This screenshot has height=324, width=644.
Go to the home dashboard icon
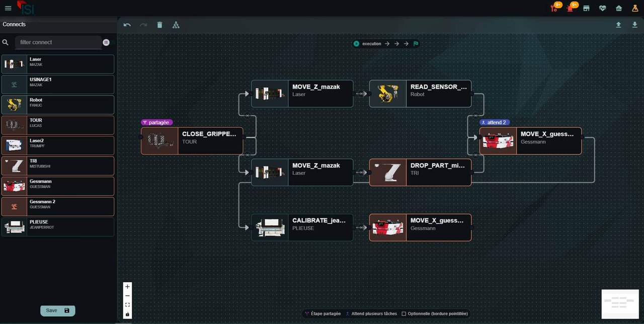click(619, 8)
